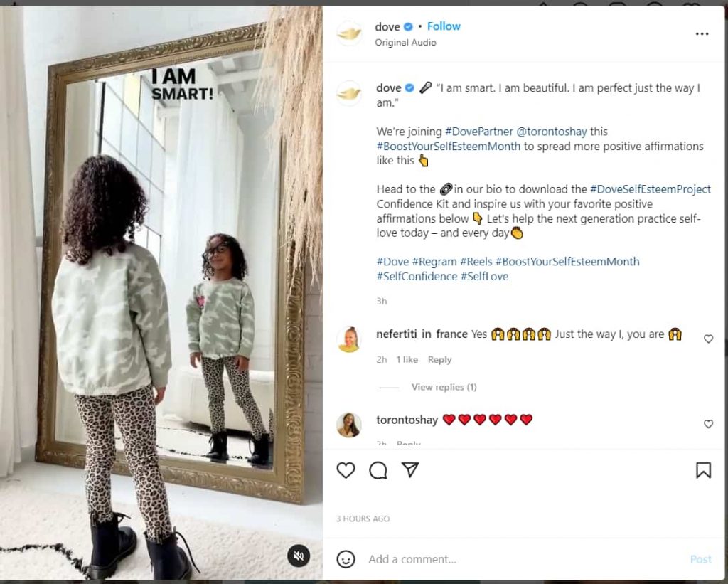Save post using bookmark icon

pos(703,470)
